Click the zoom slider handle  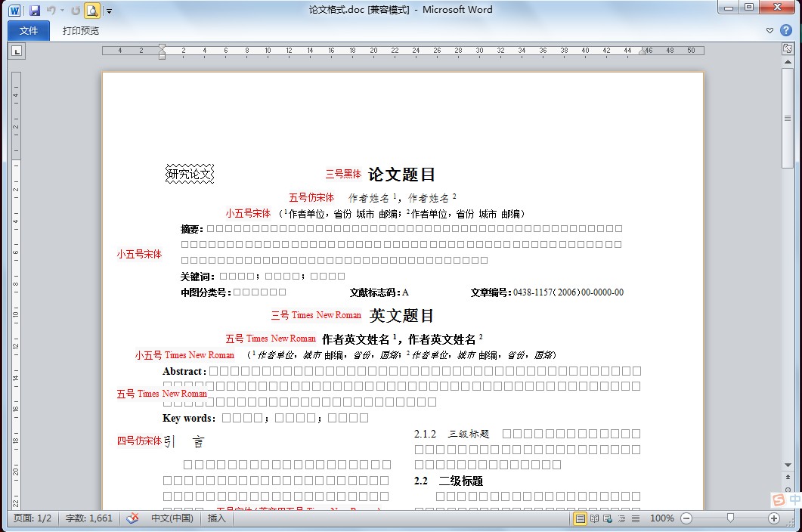coord(730,518)
